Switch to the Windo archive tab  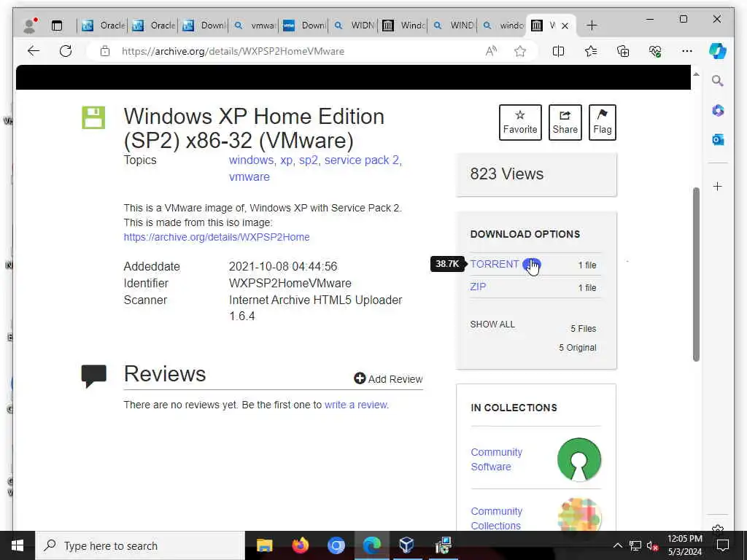tap(404, 26)
